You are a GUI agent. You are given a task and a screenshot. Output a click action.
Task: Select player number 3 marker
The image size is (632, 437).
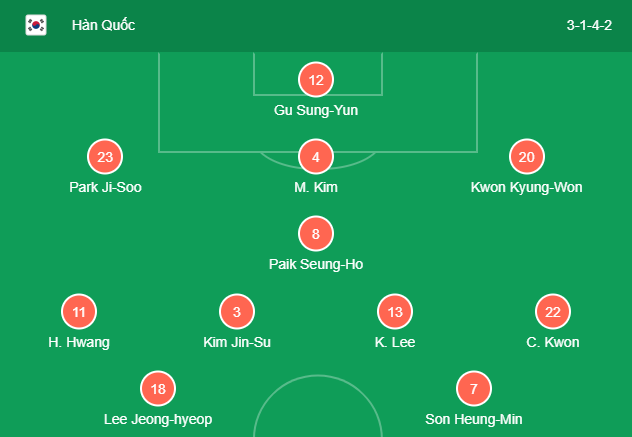point(237,312)
